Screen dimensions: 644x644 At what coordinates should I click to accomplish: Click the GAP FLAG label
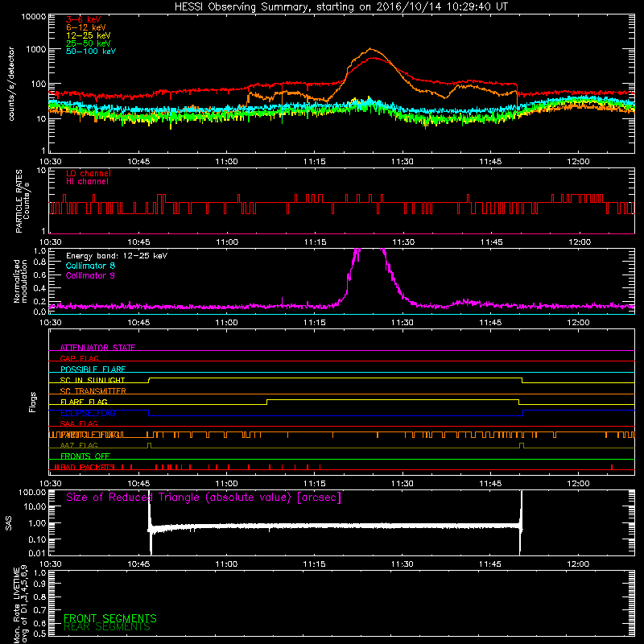[79, 358]
